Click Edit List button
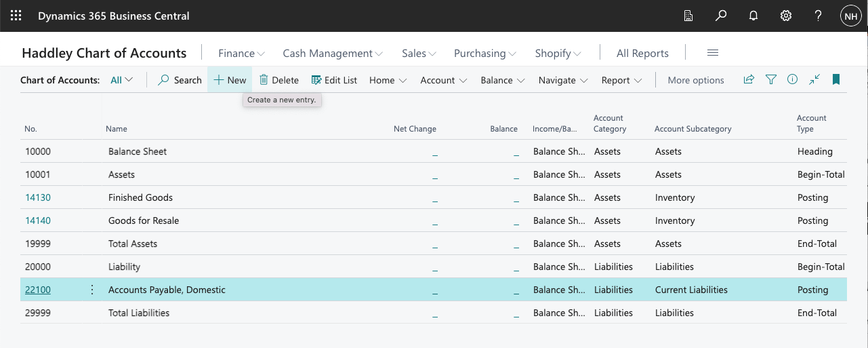The height and width of the screenshot is (348, 868). tap(334, 80)
